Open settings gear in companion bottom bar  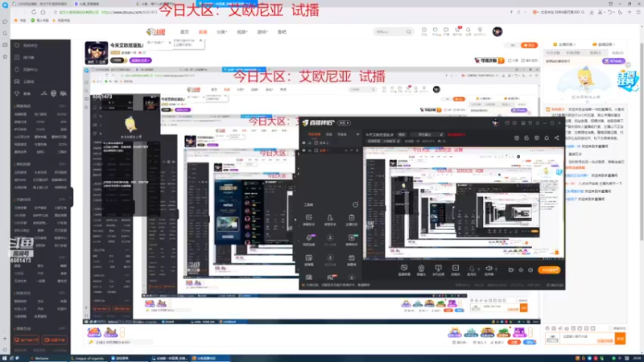click(530, 270)
